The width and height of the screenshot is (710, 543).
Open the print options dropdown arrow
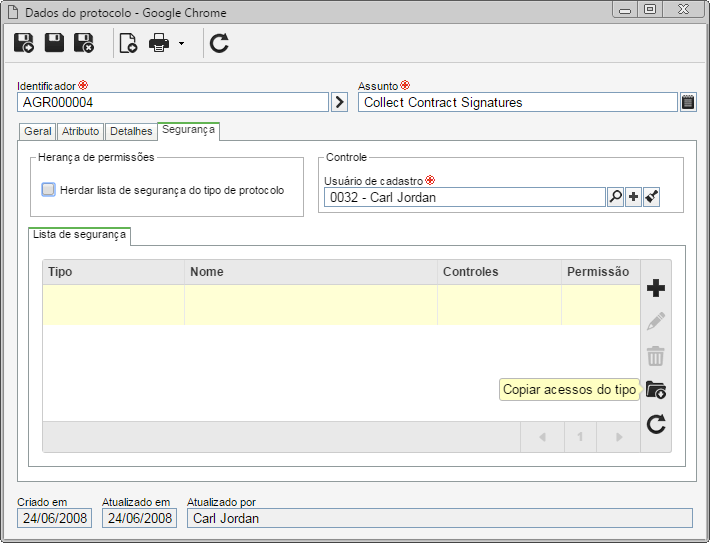(x=181, y=43)
